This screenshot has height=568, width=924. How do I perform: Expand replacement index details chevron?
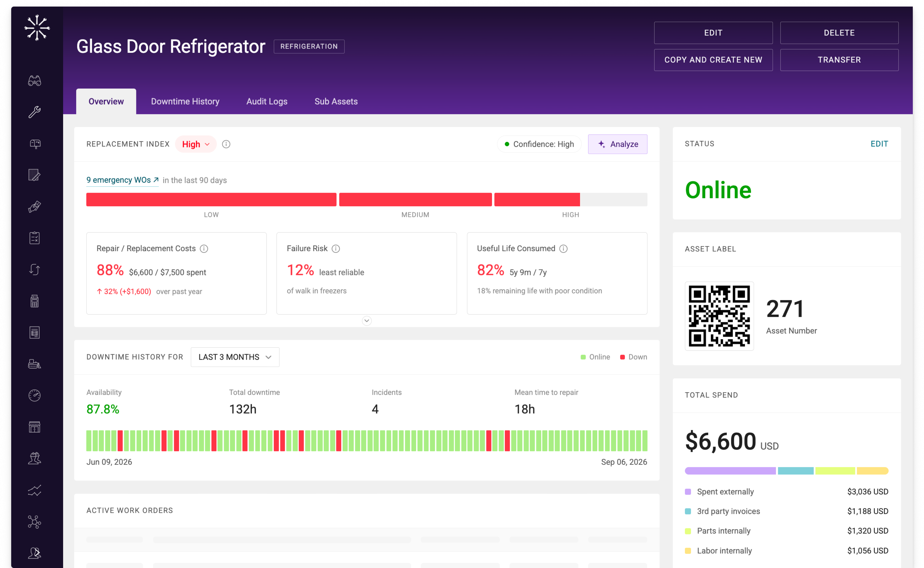(367, 320)
